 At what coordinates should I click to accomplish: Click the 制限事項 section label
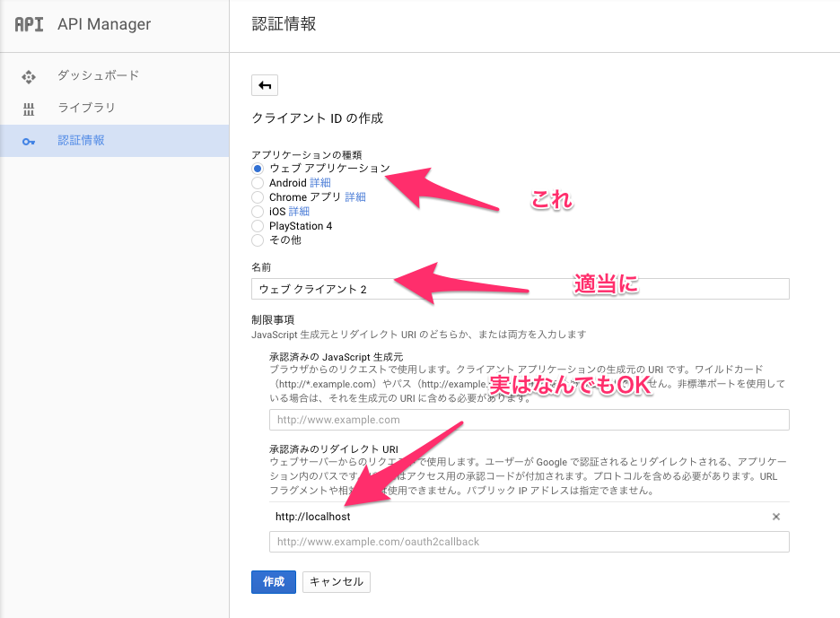pos(273,319)
